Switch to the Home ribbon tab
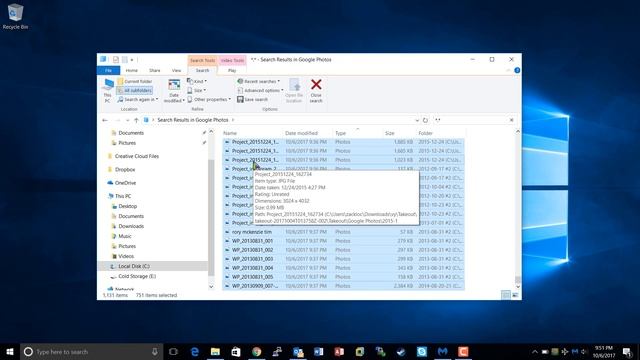This screenshot has width=640, height=360. tap(131, 70)
